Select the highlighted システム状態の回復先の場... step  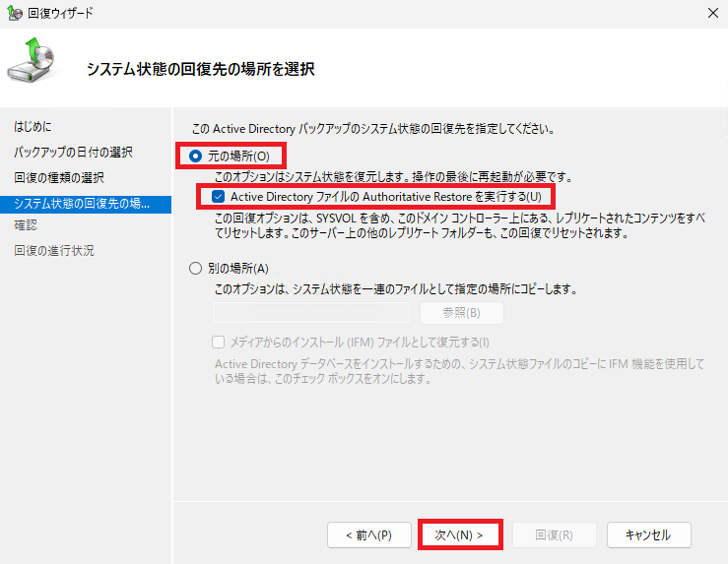pos(86,204)
